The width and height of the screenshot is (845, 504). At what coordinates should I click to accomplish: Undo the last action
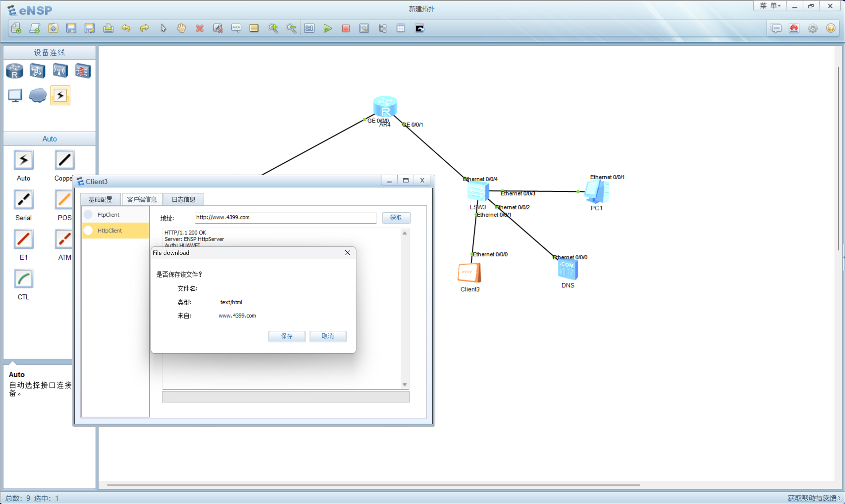coord(126,28)
